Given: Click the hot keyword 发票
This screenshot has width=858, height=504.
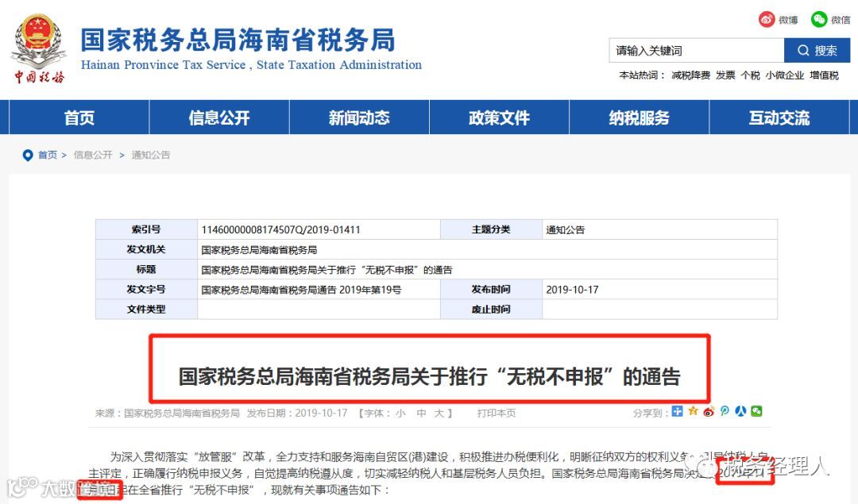Looking at the screenshot, I should (725, 75).
